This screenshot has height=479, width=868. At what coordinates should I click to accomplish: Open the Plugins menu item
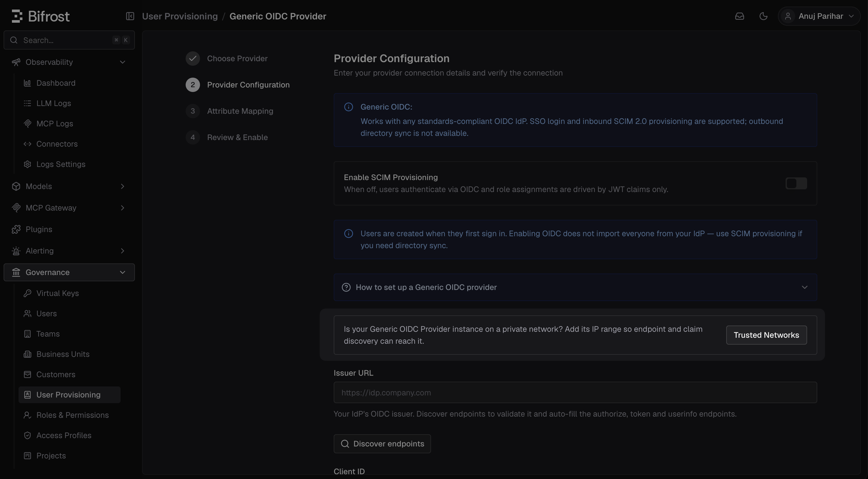click(x=69, y=229)
